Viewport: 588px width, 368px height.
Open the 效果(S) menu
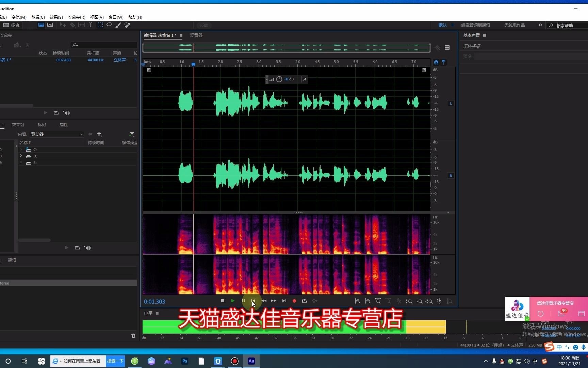tap(56, 17)
